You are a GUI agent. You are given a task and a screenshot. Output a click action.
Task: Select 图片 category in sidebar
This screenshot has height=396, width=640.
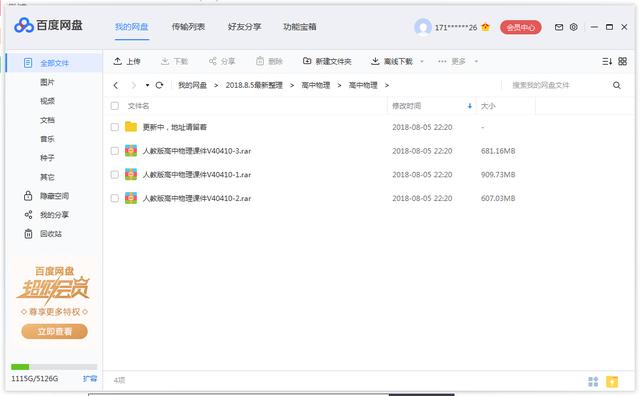tap(47, 82)
